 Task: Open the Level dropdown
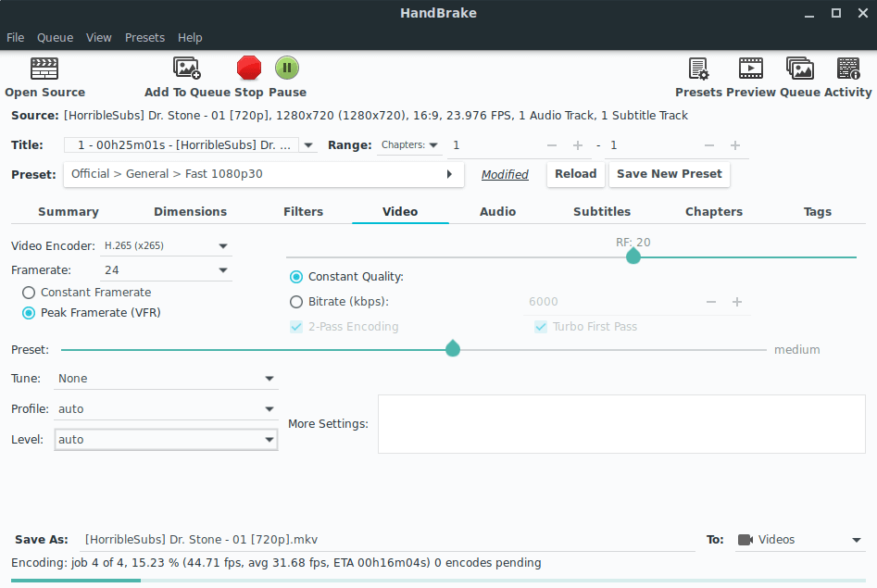pyautogui.click(x=166, y=440)
